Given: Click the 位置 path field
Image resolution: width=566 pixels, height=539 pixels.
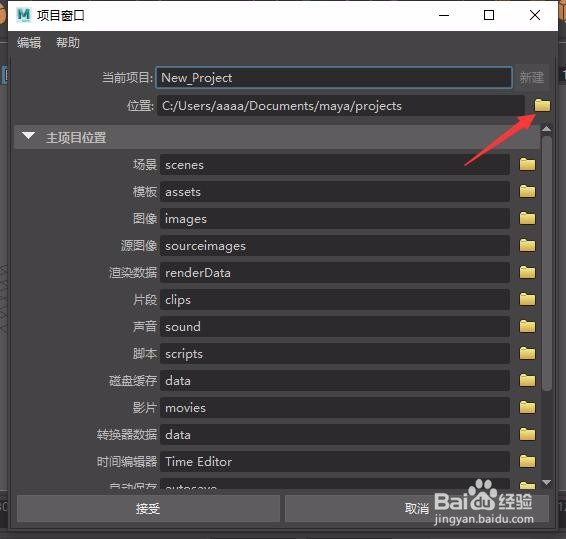Looking at the screenshot, I should click(340, 105).
